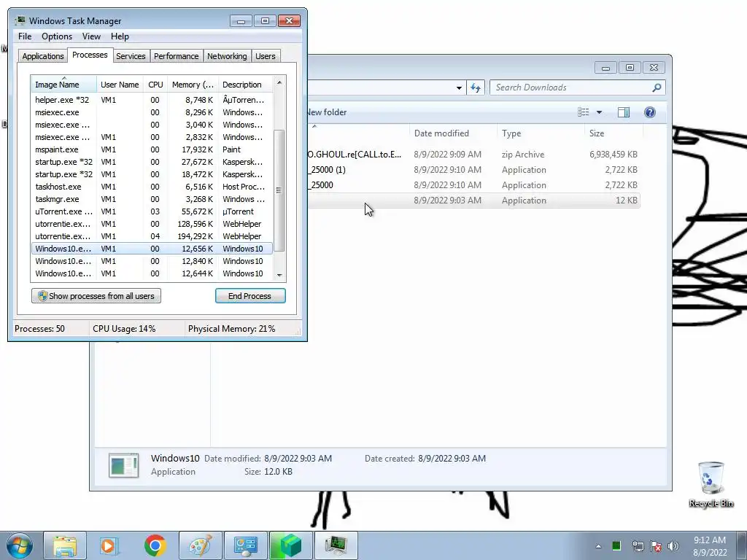The height and width of the screenshot is (560, 747).
Task: Show hidden tray icons arrow
Action: pyautogui.click(x=598, y=546)
